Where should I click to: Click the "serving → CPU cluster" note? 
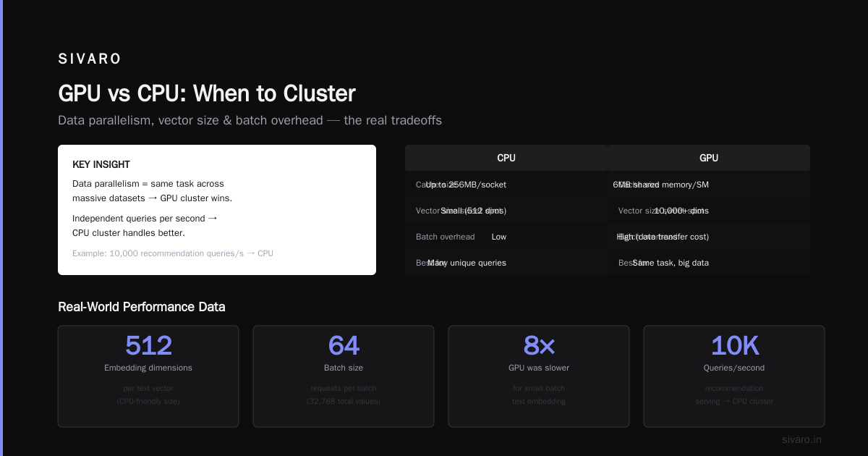(x=734, y=401)
